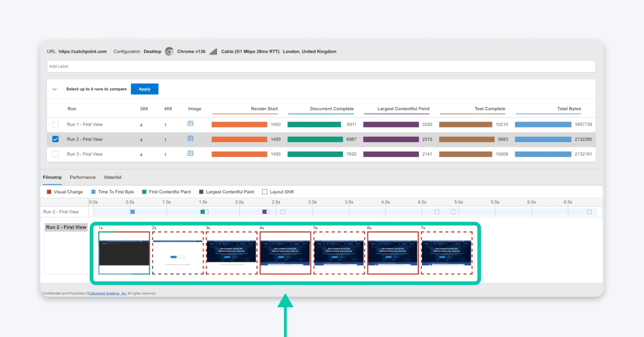Click the Time To First Byte marker

pyautogui.click(x=132, y=212)
